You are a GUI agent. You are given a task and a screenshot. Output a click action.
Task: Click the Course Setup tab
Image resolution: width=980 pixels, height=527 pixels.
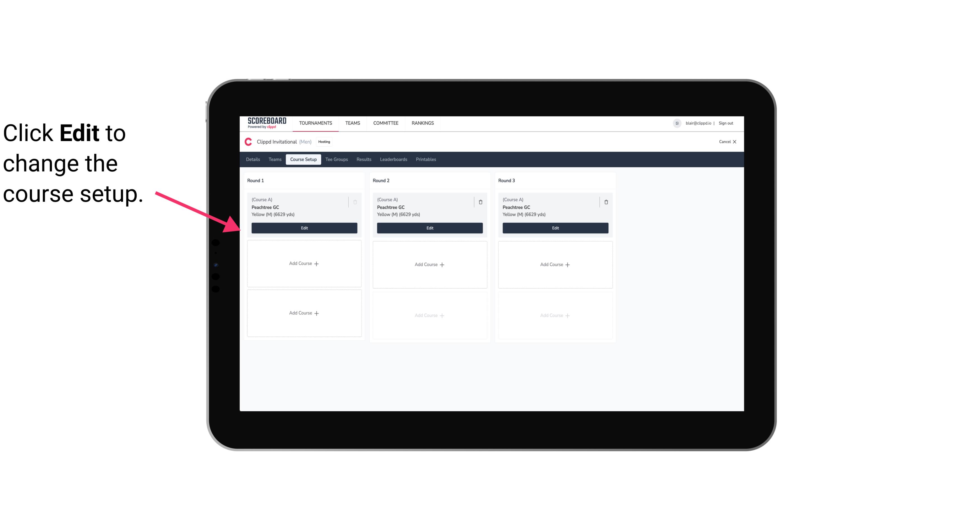pos(303,159)
